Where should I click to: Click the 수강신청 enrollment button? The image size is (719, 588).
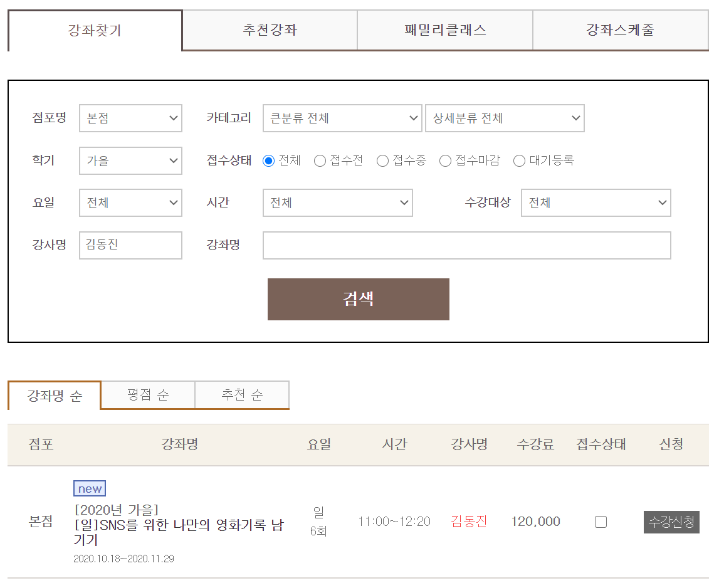[671, 521]
